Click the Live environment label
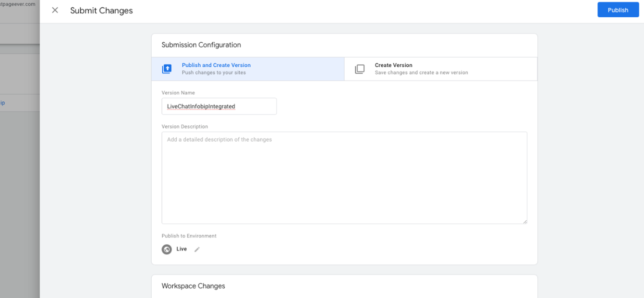 (x=182, y=249)
